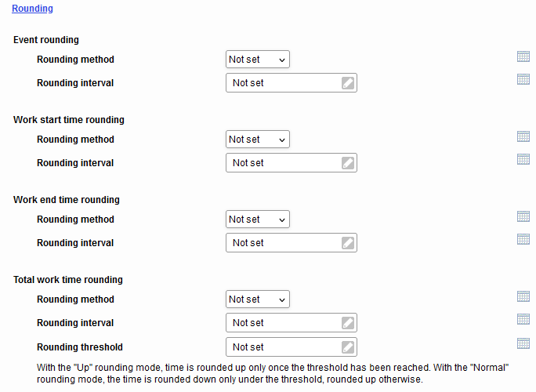Open Work end time rounding method dropdown

pyautogui.click(x=257, y=220)
